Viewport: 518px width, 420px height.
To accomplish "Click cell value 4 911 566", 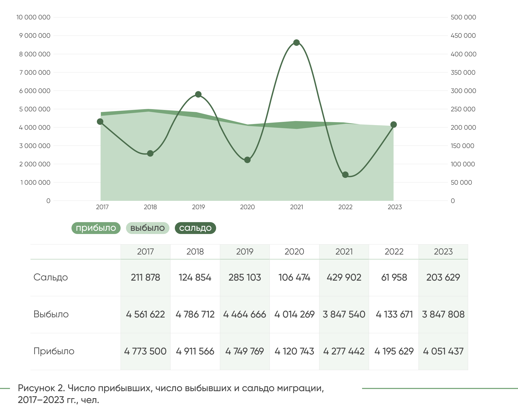I will pyautogui.click(x=195, y=351).
